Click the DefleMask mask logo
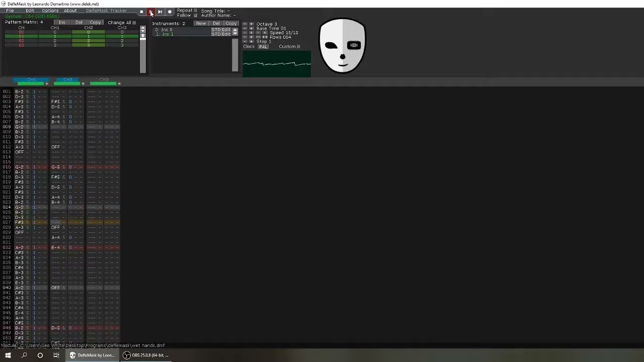The width and height of the screenshot is (644, 362). (x=342, y=46)
